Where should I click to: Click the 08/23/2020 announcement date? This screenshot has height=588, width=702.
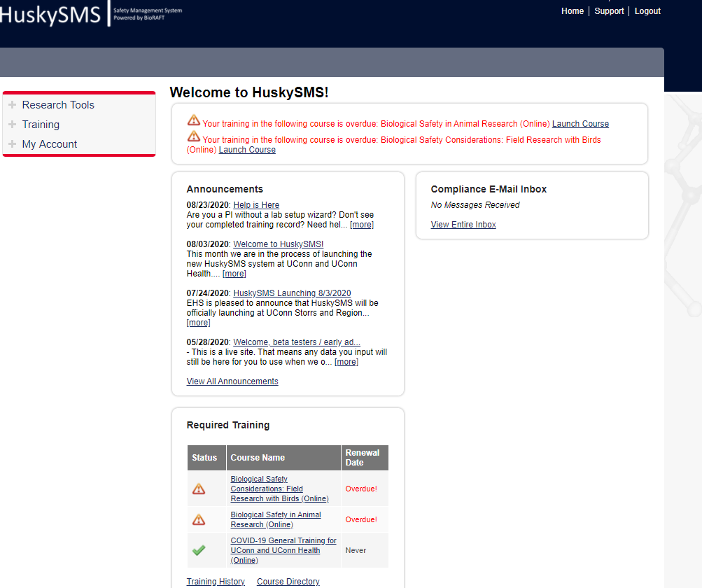[x=208, y=204]
